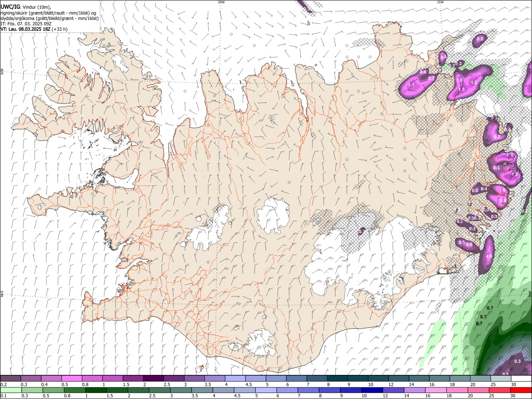Click the pale lavender snow swatch at 4
This screenshot has height=399, width=532.
[234, 378]
